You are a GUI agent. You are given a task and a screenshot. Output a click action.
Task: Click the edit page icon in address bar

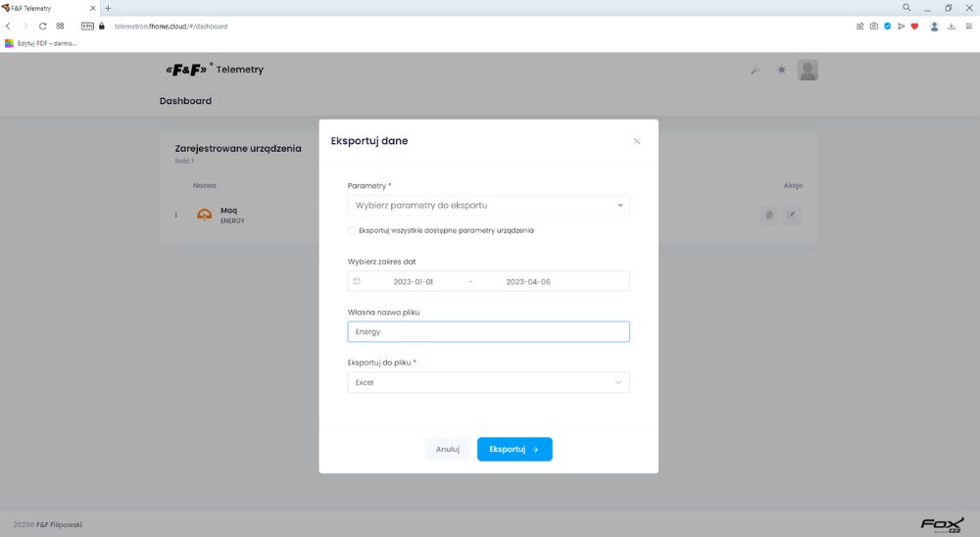860,26
